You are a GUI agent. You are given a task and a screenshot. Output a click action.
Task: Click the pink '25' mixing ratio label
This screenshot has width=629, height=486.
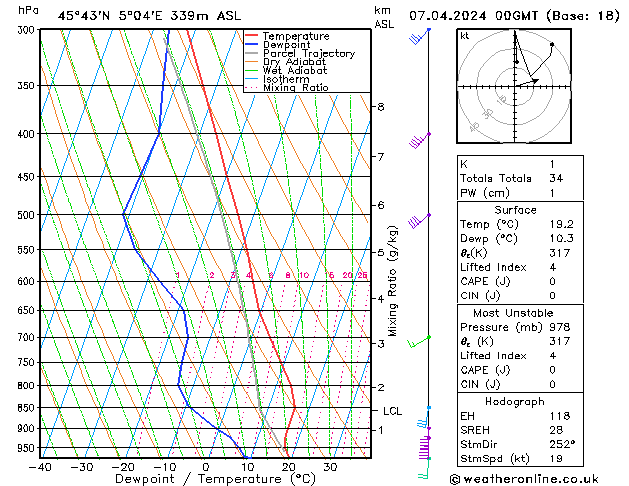pos(362,275)
